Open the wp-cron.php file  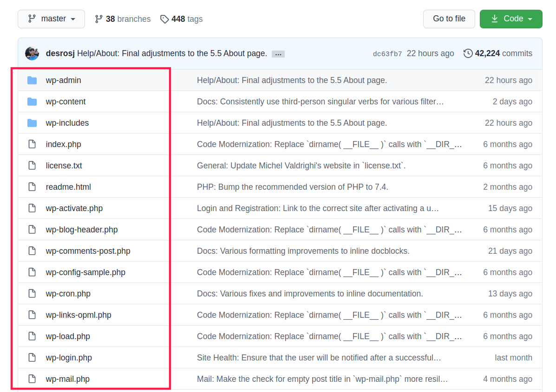pos(68,294)
